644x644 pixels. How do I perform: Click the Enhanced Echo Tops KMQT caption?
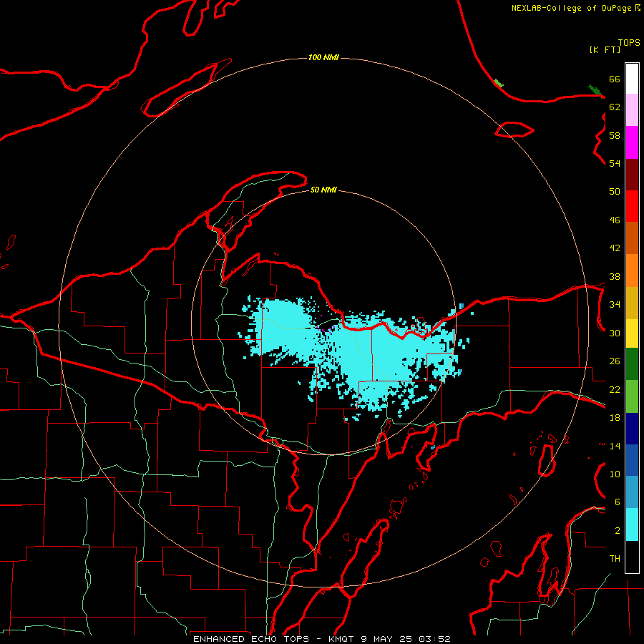coord(322,639)
